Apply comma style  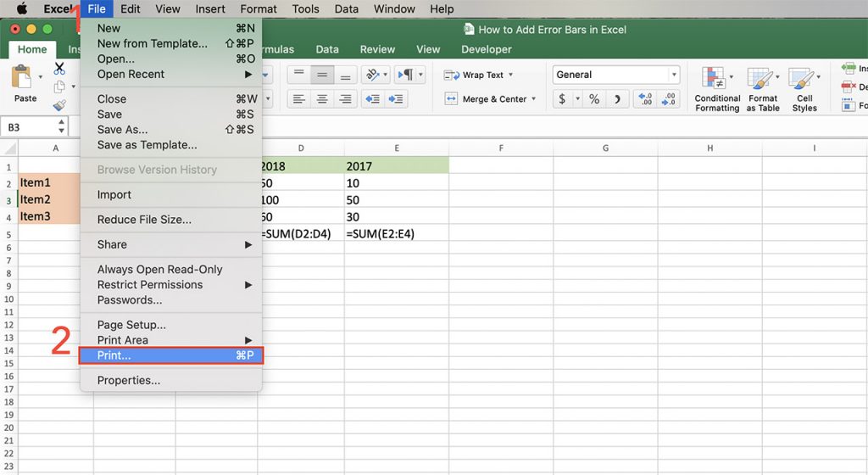617,99
